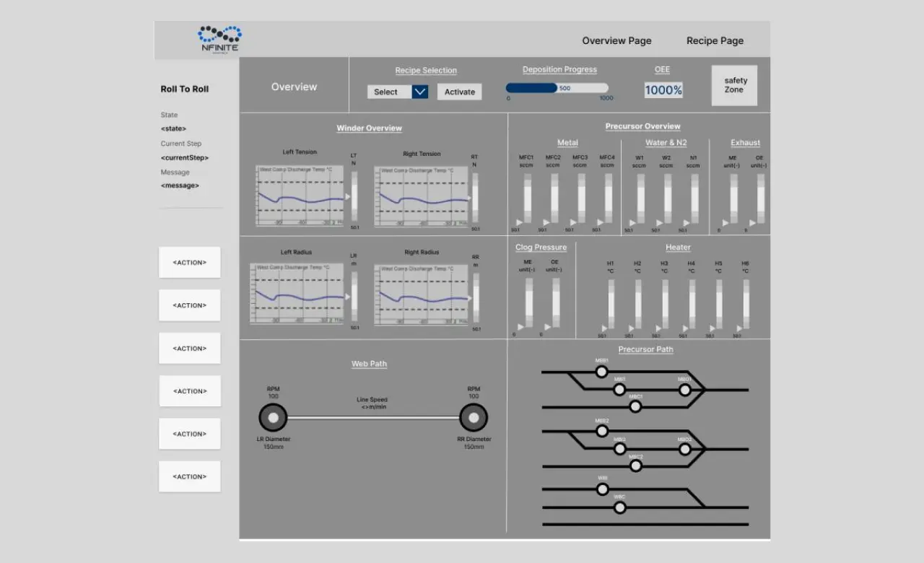Click the MFC3 sccm gauge bar

tap(581, 198)
